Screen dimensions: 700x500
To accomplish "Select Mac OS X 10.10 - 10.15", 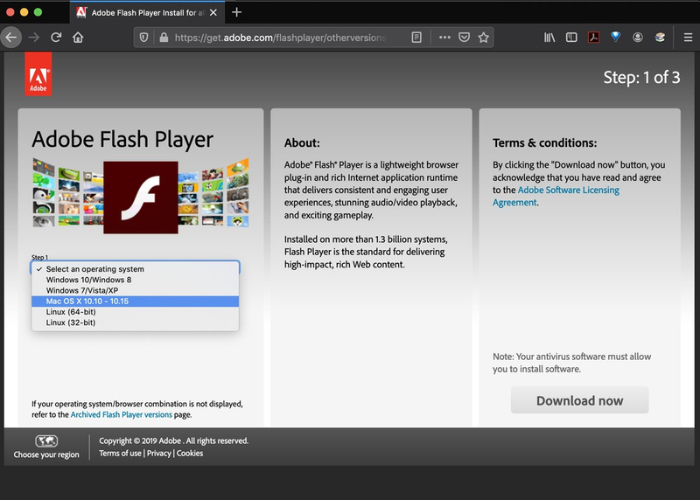I will pos(135,301).
